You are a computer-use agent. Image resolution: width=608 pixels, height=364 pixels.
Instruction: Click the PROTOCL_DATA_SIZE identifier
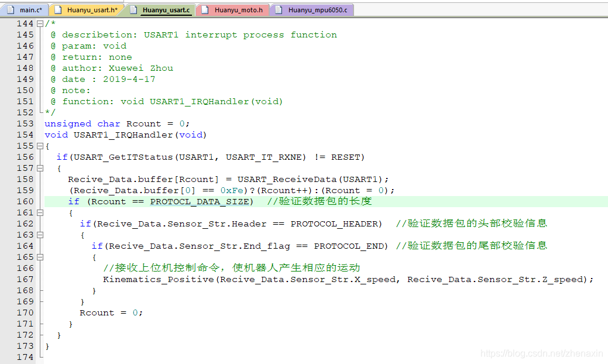pos(200,202)
